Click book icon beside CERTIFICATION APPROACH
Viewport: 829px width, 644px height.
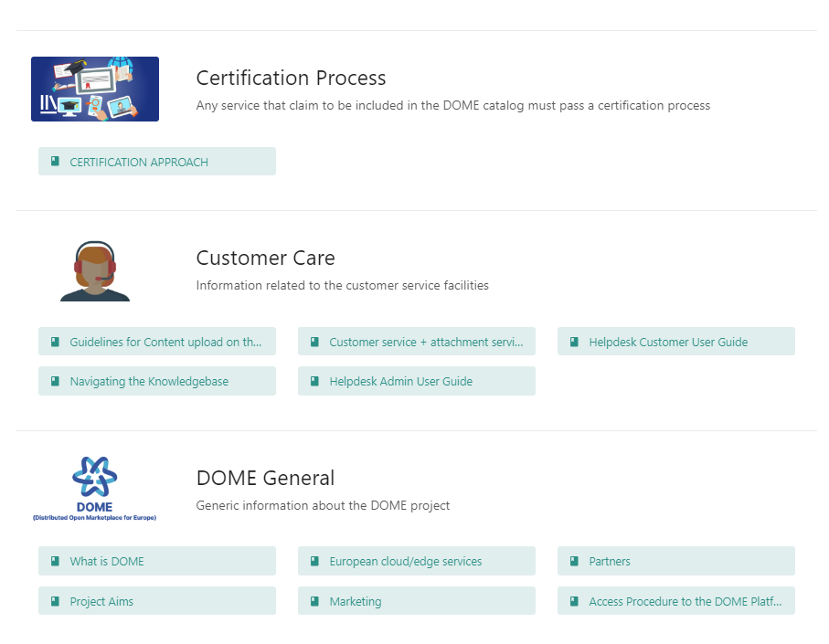pyautogui.click(x=55, y=162)
